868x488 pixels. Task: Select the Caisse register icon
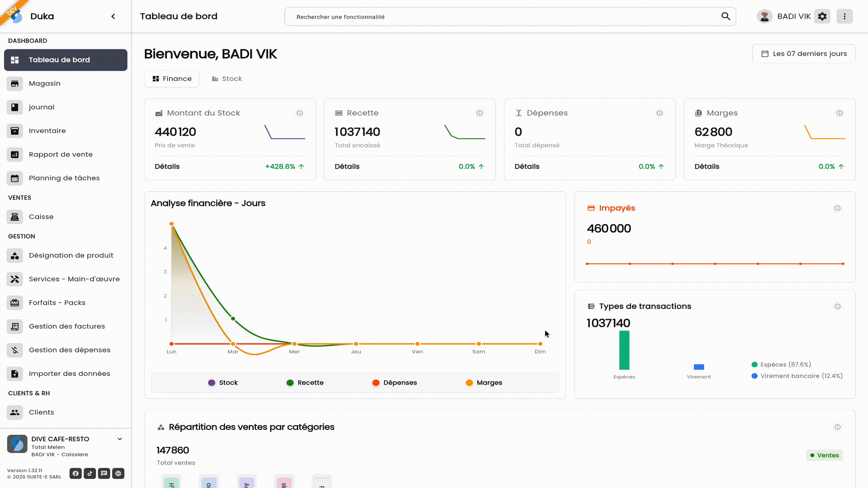pos(15,217)
